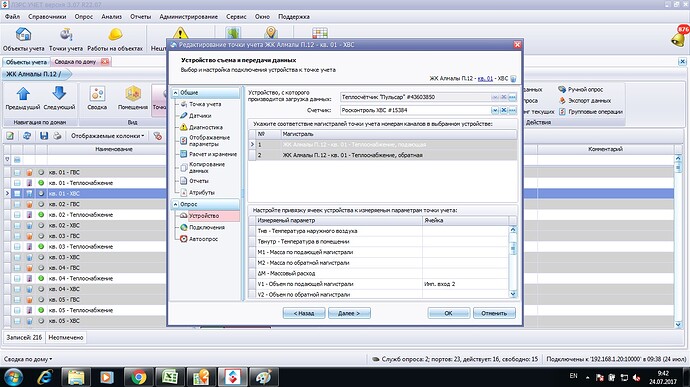Click the save diskette icon in the list toolbar
This screenshot has height=387, width=690.
pyautogui.click(x=44, y=136)
